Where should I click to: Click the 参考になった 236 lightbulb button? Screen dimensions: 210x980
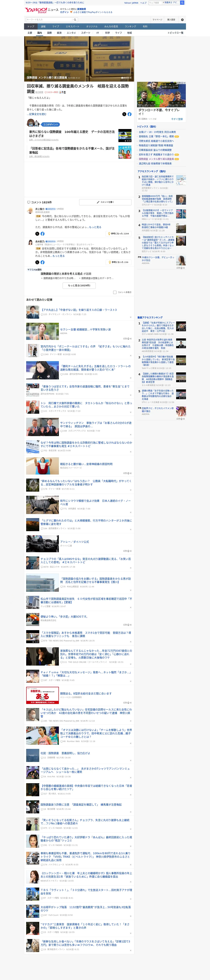tap(119, 262)
